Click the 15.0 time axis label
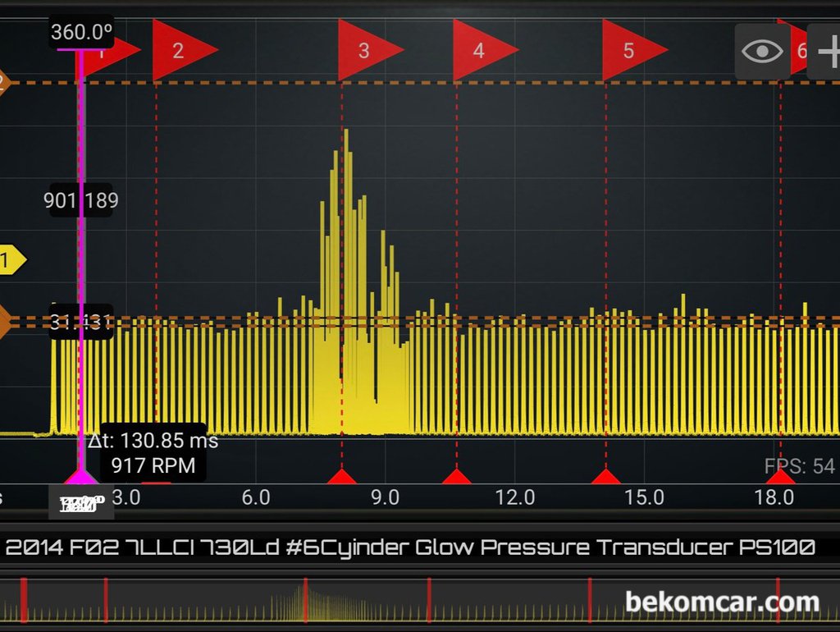The width and height of the screenshot is (840, 632). [x=645, y=497]
